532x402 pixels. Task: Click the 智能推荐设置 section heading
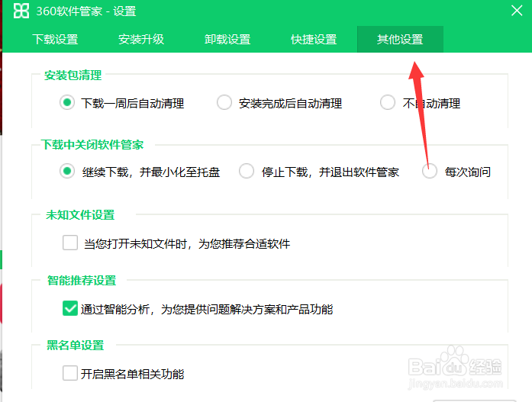[82, 281]
